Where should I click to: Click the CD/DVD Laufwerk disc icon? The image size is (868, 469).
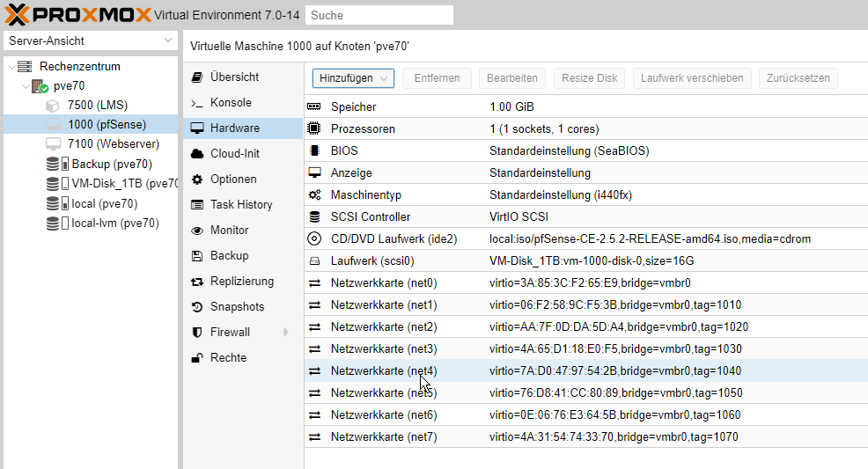(314, 238)
